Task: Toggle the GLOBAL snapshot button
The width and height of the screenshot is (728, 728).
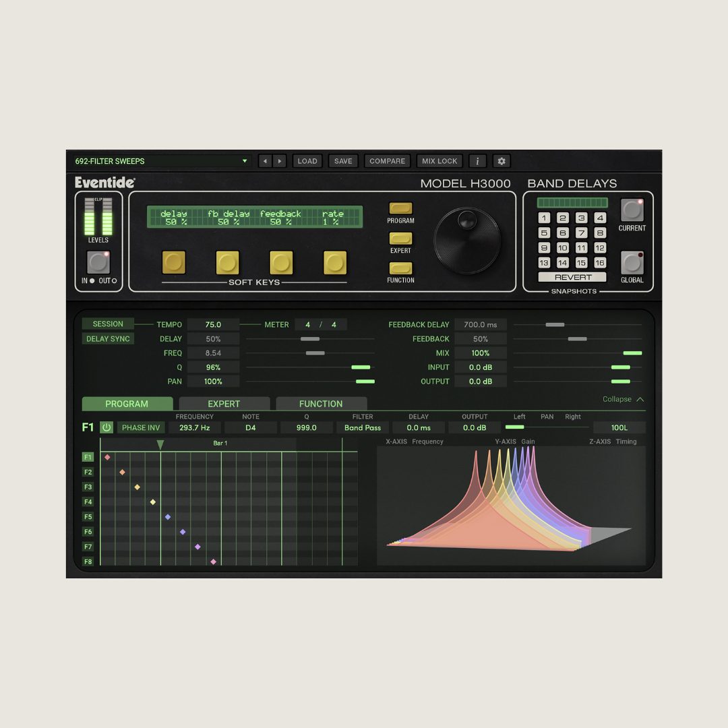Action: [x=632, y=262]
